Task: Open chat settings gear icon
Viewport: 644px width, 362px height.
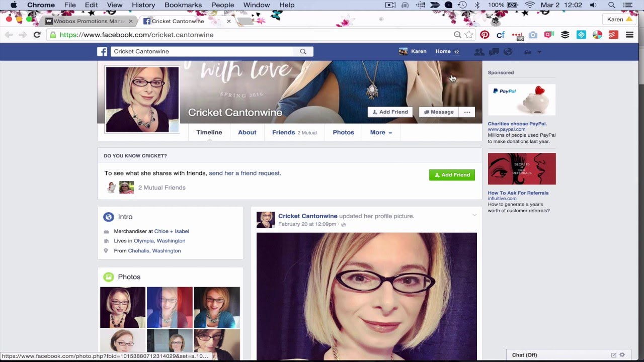Action: coord(622,355)
